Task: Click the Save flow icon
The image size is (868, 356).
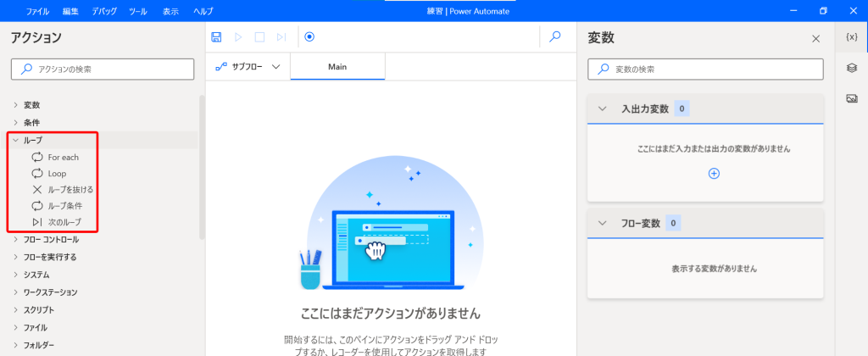Action: [x=217, y=36]
